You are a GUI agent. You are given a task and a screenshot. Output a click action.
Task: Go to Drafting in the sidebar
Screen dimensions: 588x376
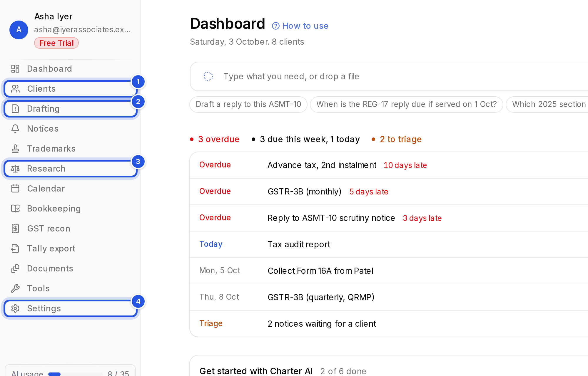(x=71, y=109)
